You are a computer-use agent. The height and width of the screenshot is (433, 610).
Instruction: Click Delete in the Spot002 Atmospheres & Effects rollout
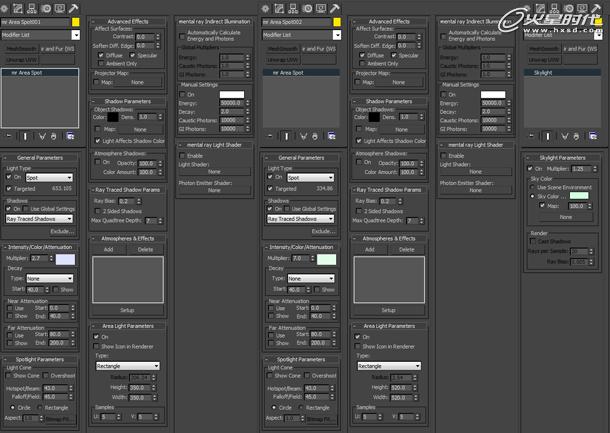pos(407,249)
